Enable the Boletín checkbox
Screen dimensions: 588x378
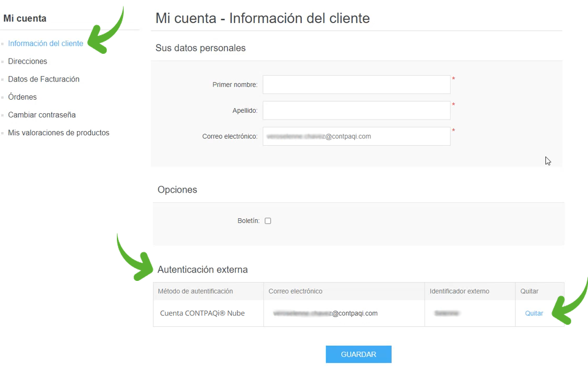[268, 220]
